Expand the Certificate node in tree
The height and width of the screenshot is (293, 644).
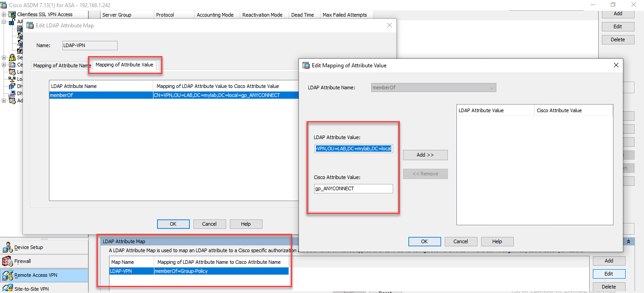(4, 65)
